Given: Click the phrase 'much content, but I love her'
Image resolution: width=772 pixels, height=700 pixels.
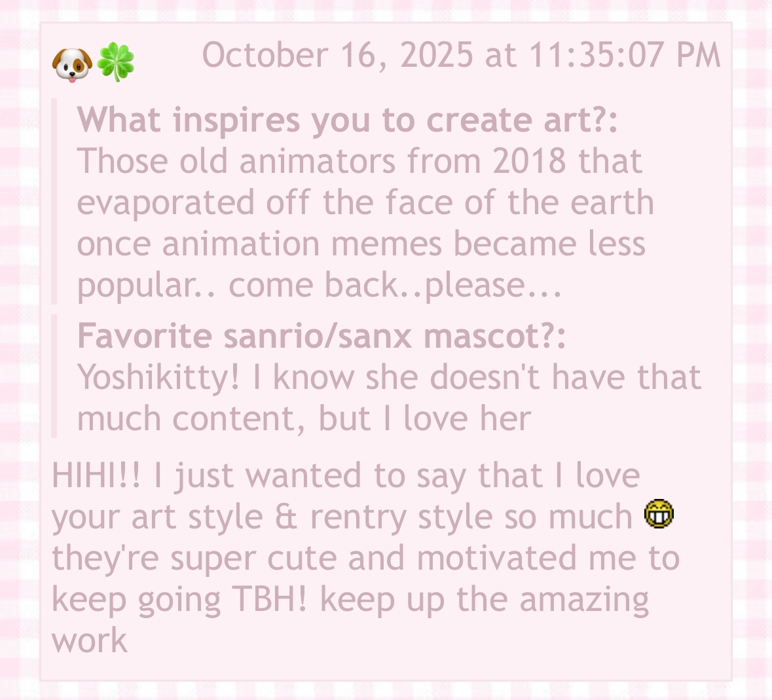Looking at the screenshot, I should (x=304, y=419).
